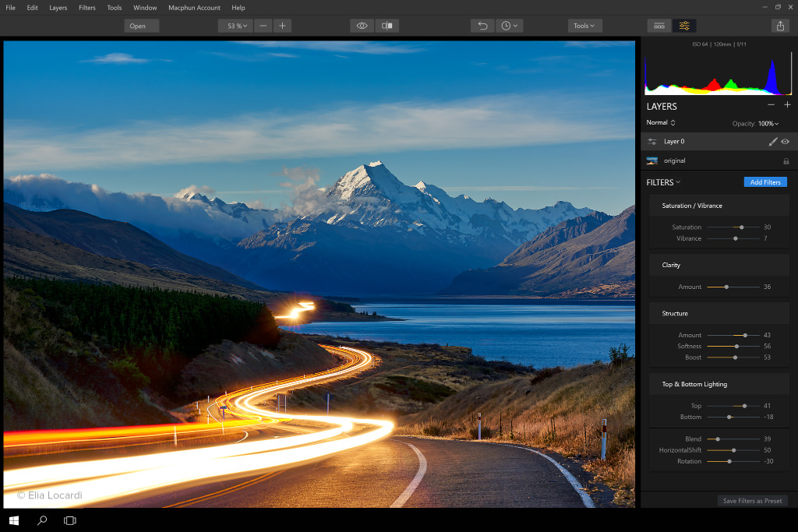The width and height of the screenshot is (798, 532).
Task: Adjust the Rotation slider
Action: coord(729,461)
